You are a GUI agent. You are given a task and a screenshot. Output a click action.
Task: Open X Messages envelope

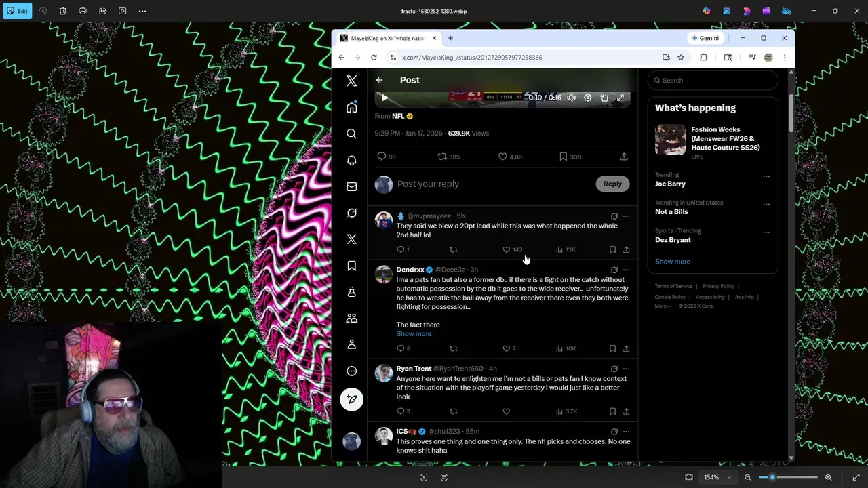click(351, 186)
